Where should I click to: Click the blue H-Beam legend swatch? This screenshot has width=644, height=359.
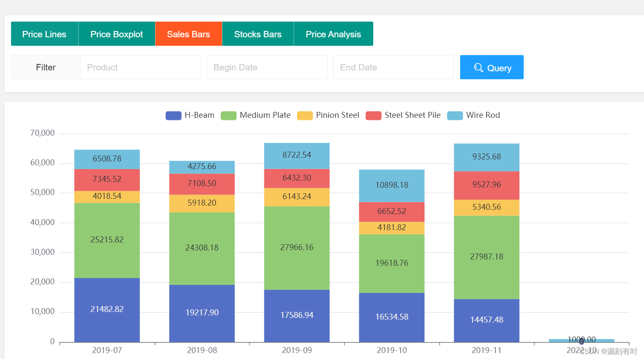click(x=173, y=115)
